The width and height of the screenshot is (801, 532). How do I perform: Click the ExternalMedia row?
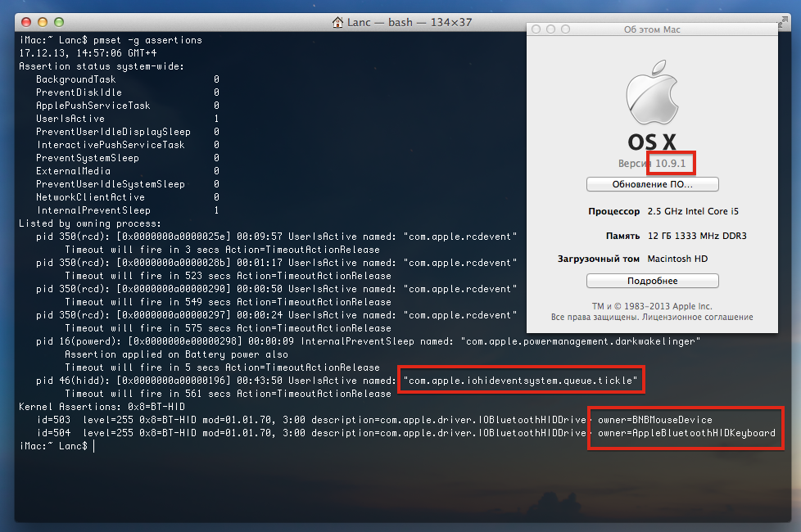[x=127, y=171]
